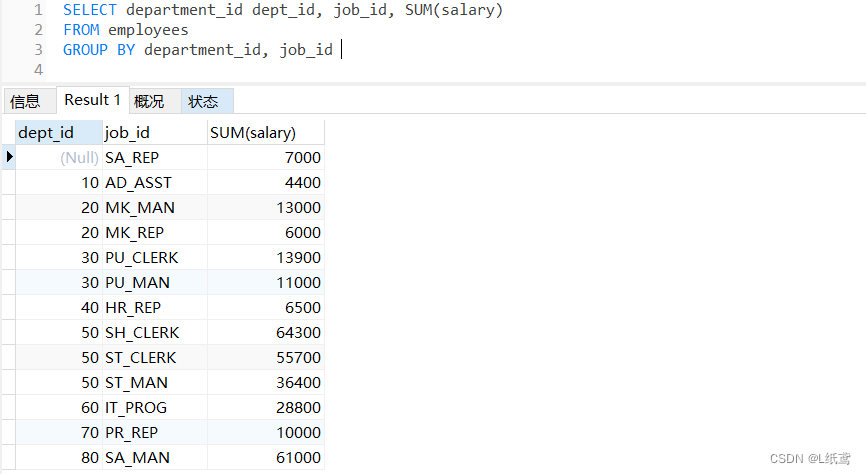Select dept_id 80 cell
866x474 pixels.
click(x=59, y=457)
